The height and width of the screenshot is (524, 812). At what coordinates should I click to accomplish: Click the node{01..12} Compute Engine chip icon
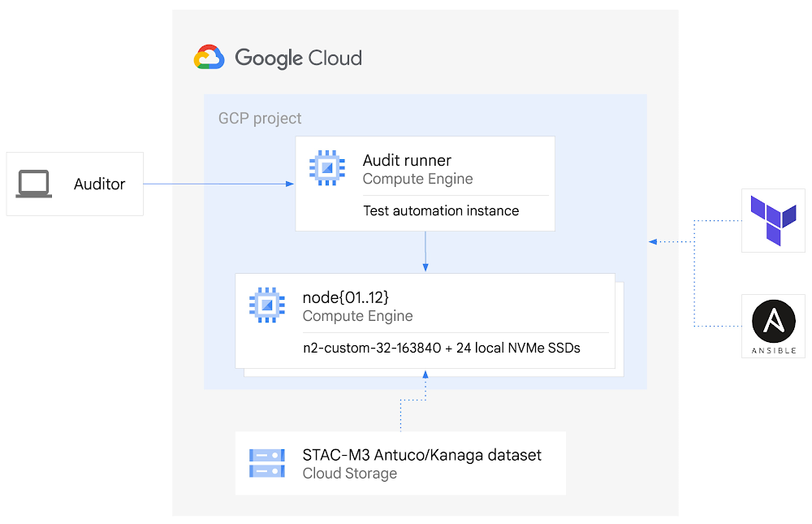(266, 305)
